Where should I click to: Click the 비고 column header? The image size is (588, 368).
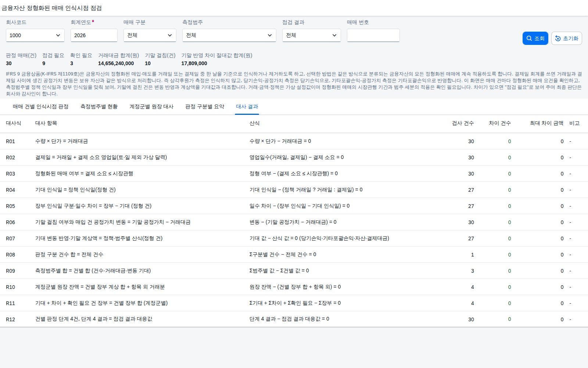pyautogui.click(x=574, y=123)
